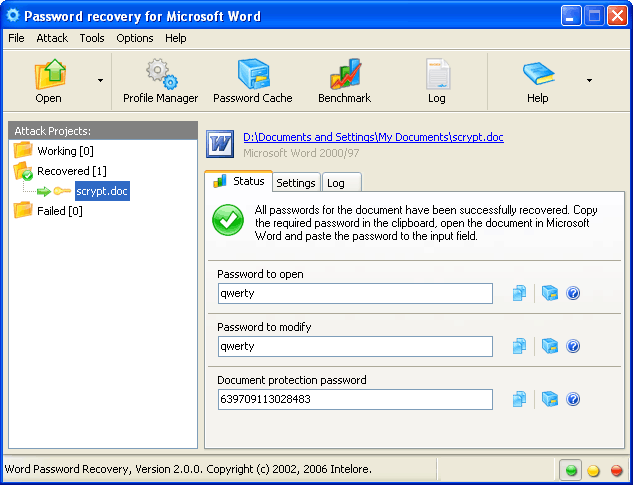Click the yellow status bar button

pyautogui.click(x=593, y=470)
